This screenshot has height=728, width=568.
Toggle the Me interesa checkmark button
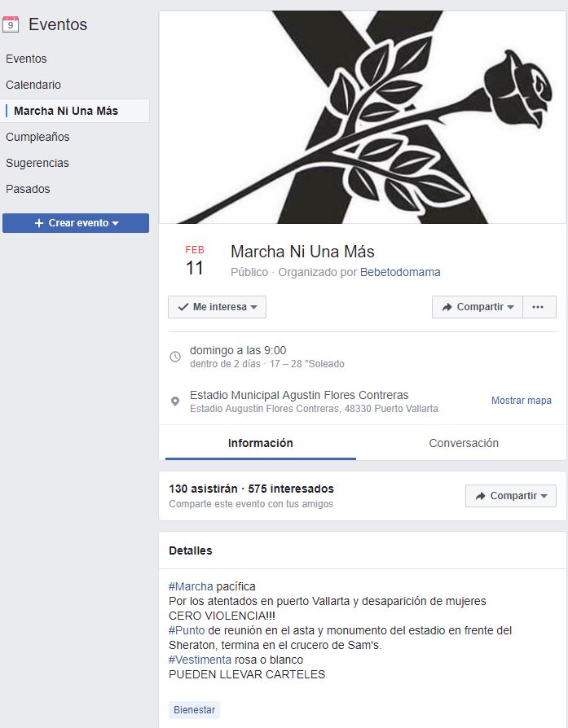[217, 307]
